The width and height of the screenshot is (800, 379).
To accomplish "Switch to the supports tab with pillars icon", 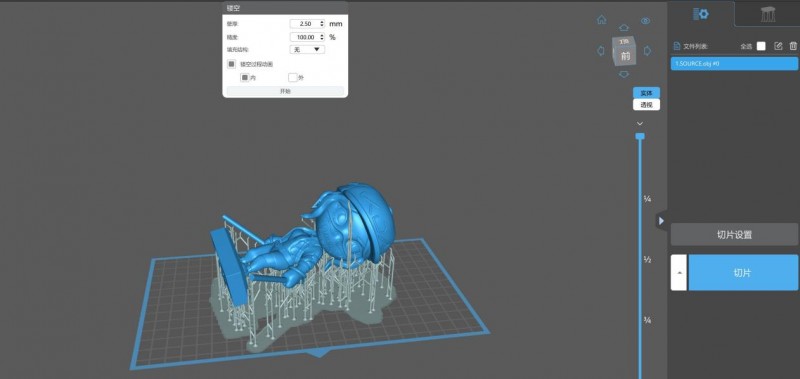I will pos(767,14).
